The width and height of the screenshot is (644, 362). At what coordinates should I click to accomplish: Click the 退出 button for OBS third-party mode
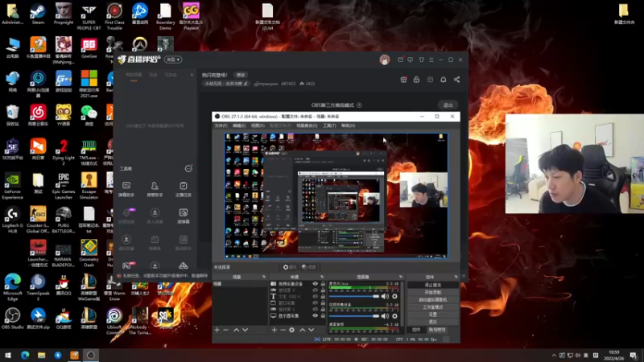click(448, 105)
